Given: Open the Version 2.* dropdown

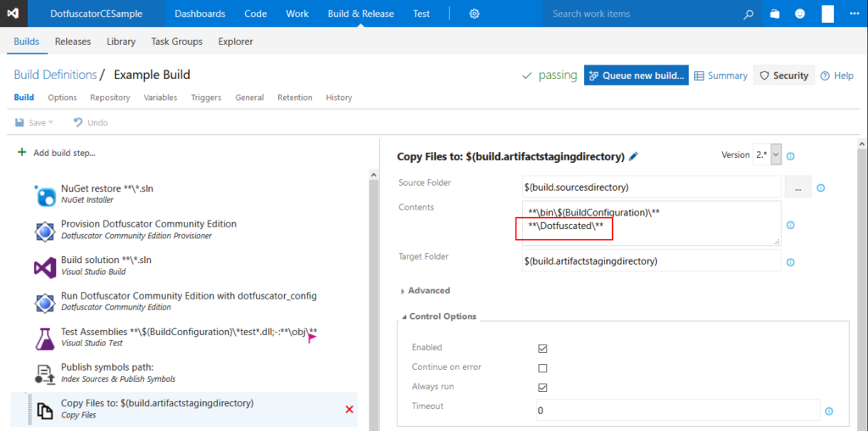Looking at the screenshot, I should [767, 155].
